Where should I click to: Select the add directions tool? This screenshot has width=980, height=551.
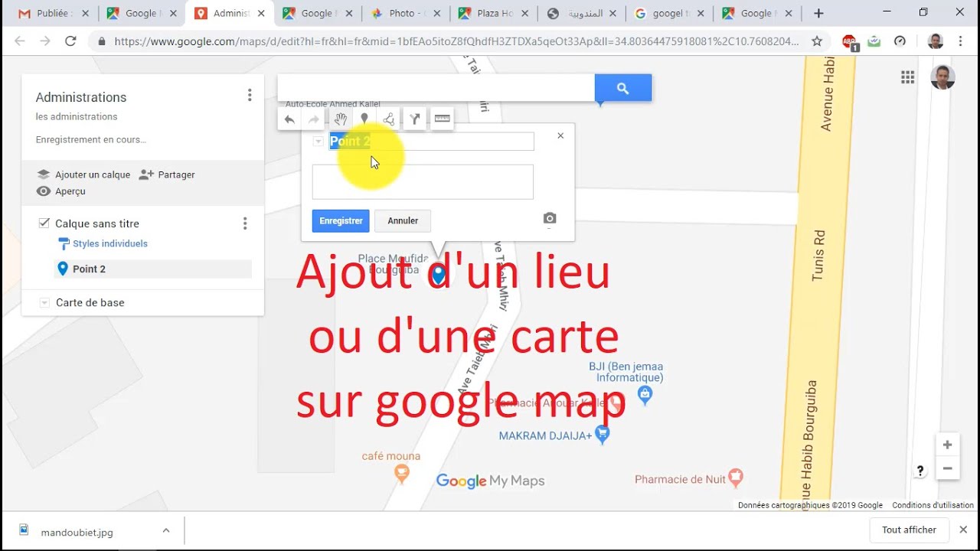click(x=414, y=119)
